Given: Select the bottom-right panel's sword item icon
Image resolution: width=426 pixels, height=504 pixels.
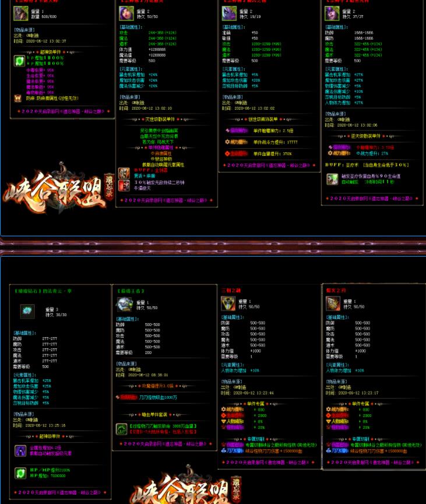Looking at the screenshot, I should [x=333, y=303].
